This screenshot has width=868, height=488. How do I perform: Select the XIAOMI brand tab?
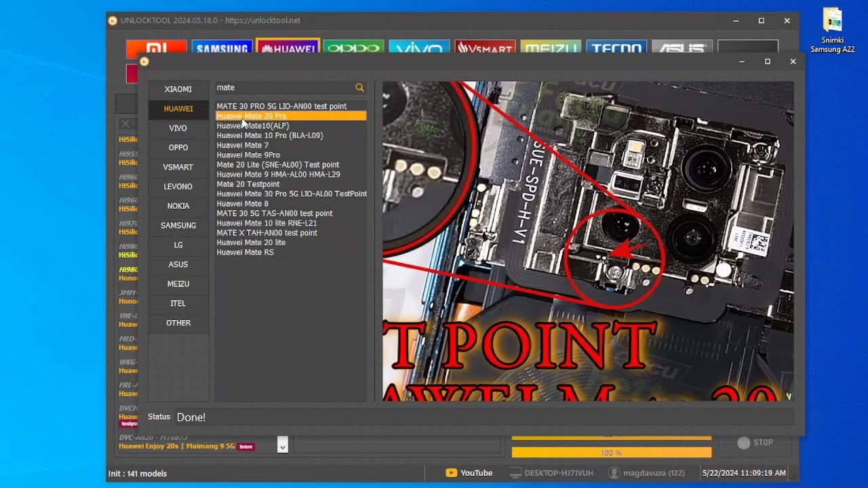tap(178, 89)
